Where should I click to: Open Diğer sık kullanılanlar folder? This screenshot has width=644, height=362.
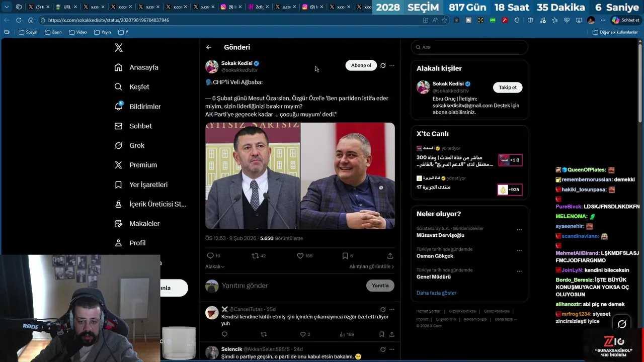(x=615, y=32)
